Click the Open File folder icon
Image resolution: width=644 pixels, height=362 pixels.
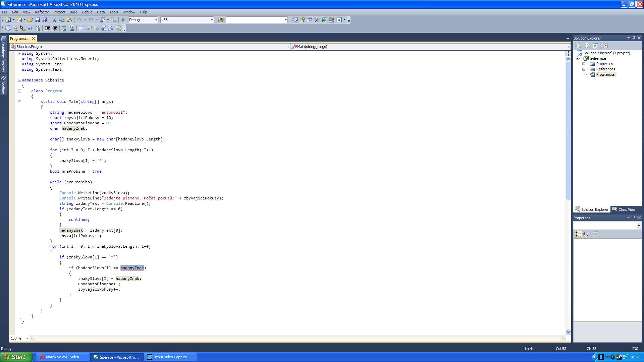[x=30, y=20]
